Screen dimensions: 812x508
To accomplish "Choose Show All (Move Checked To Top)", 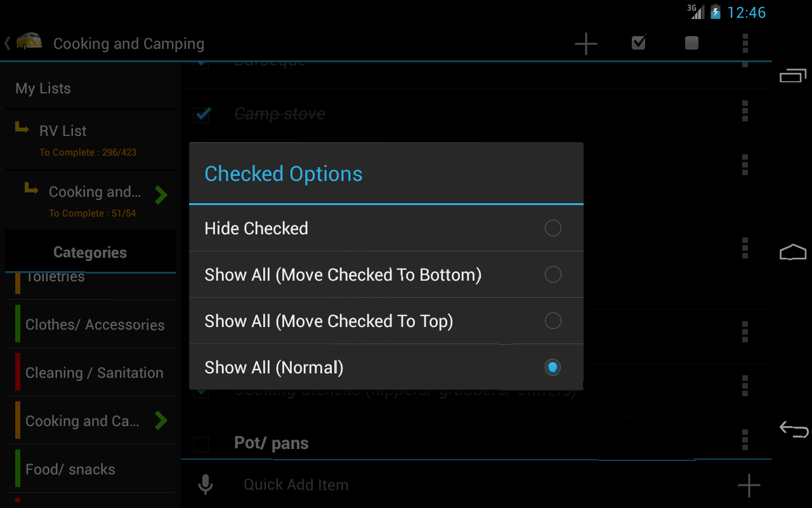I will (386, 321).
